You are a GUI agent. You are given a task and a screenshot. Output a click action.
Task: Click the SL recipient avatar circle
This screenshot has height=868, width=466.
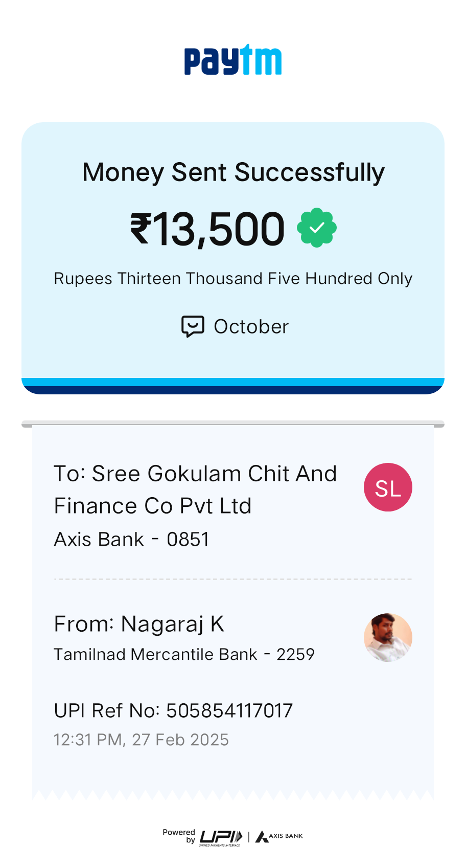click(x=388, y=487)
